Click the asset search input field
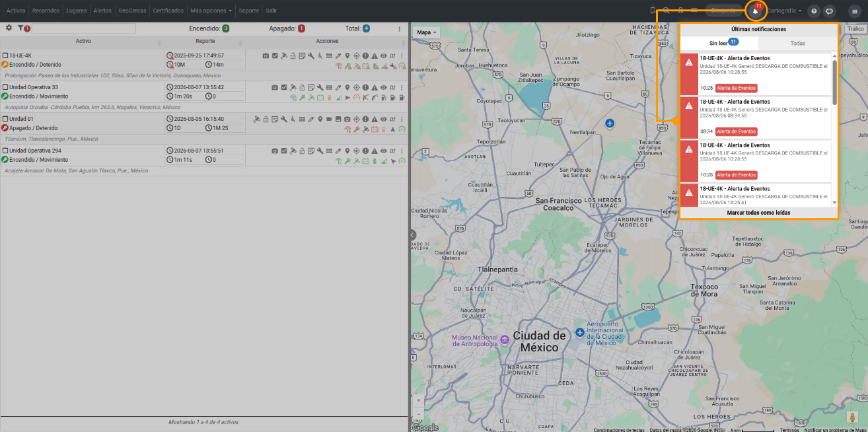The height and width of the screenshot is (432, 868). coord(84,29)
